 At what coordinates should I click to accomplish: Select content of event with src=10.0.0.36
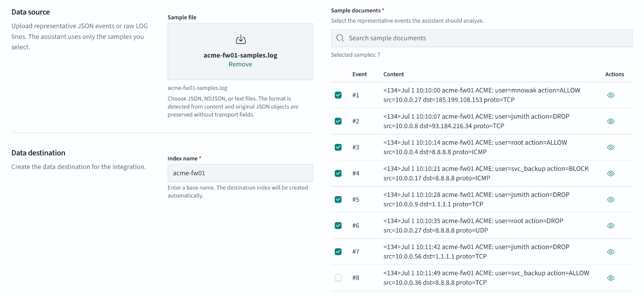click(x=486, y=278)
